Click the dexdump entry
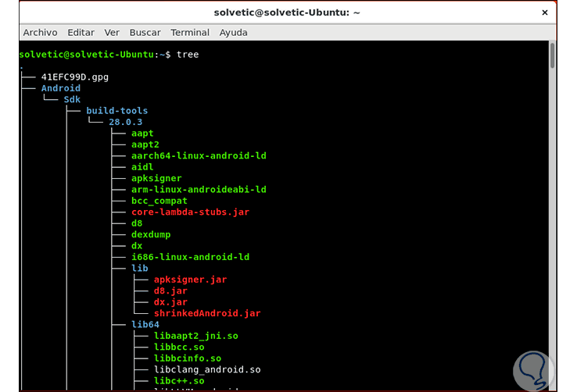Screen dimensions: 577x392 tap(151, 234)
